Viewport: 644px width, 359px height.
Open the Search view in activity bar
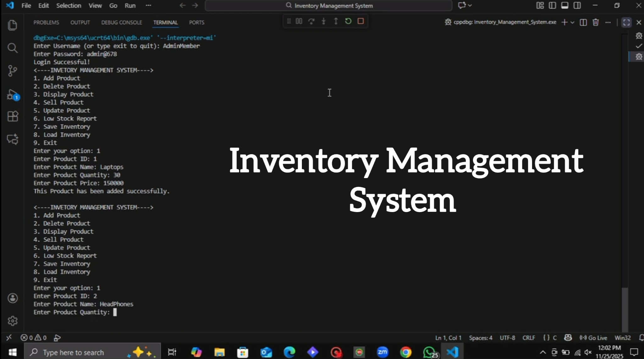12,48
